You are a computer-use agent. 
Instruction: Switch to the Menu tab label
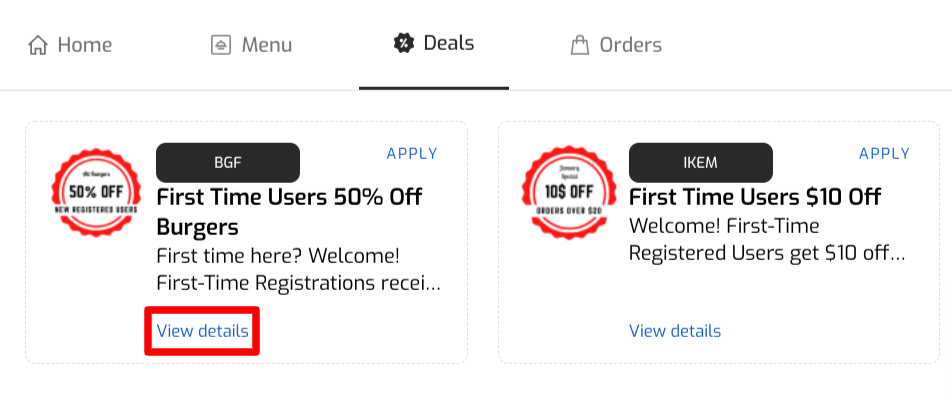(x=267, y=45)
